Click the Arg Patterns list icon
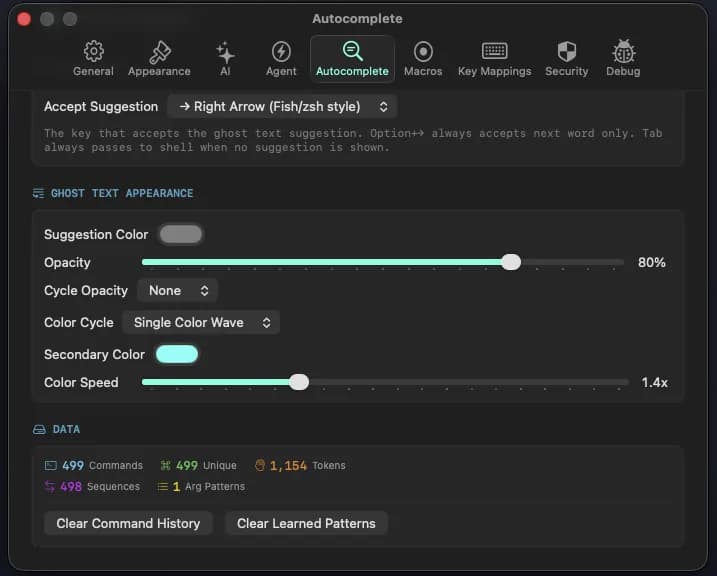The width and height of the screenshot is (717, 576). click(162, 486)
